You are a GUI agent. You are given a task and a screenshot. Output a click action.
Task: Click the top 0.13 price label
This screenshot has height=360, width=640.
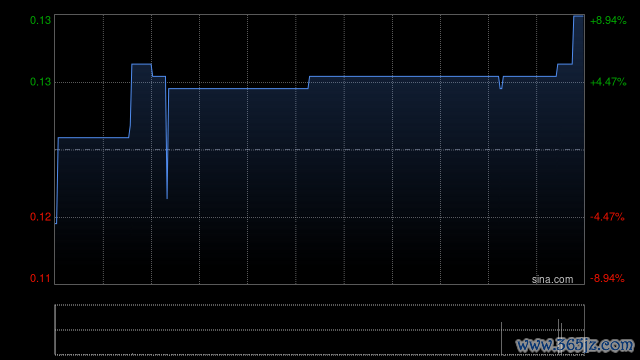(40, 20)
